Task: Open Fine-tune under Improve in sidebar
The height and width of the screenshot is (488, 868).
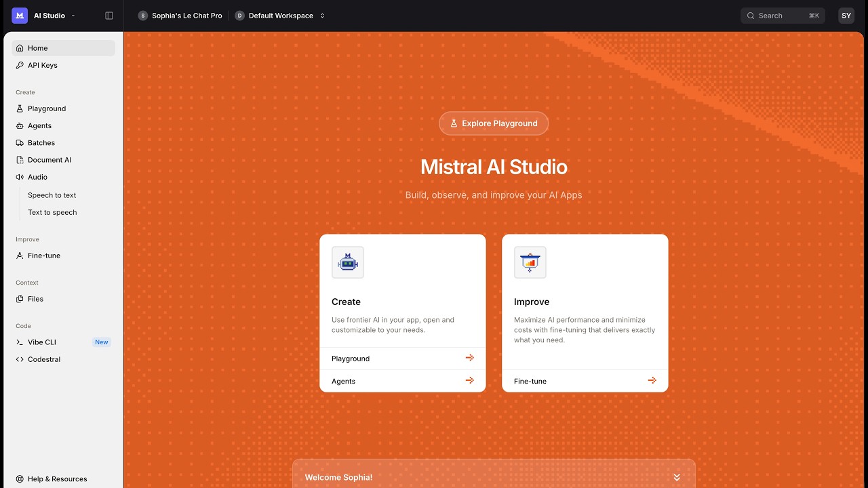Action: pos(64,256)
